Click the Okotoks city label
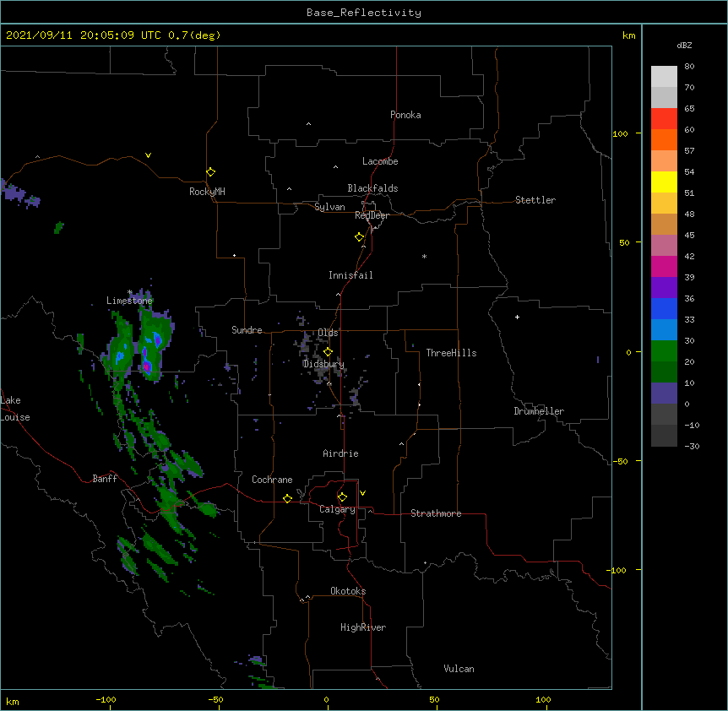Screen dimensions: 728x711 [x=348, y=591]
